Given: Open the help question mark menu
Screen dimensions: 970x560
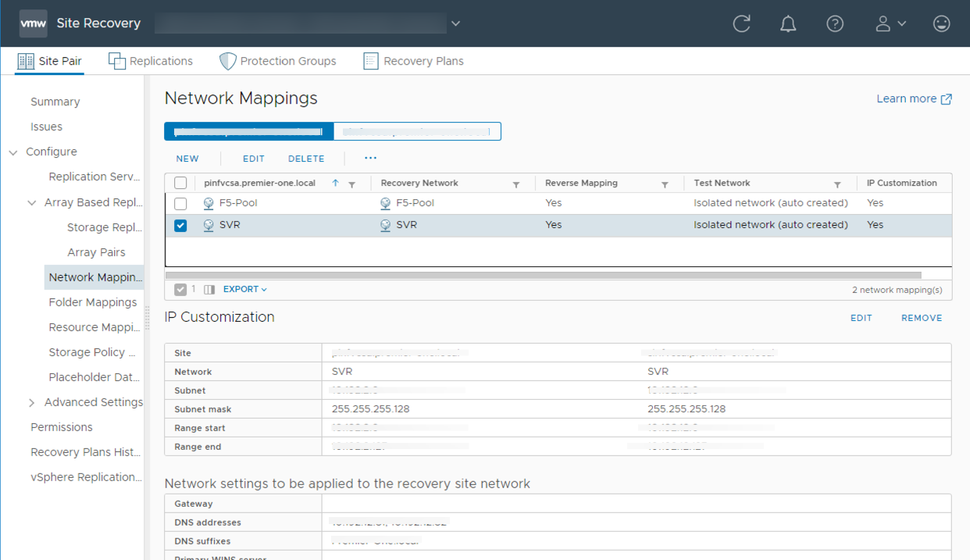Looking at the screenshot, I should click(x=835, y=23).
